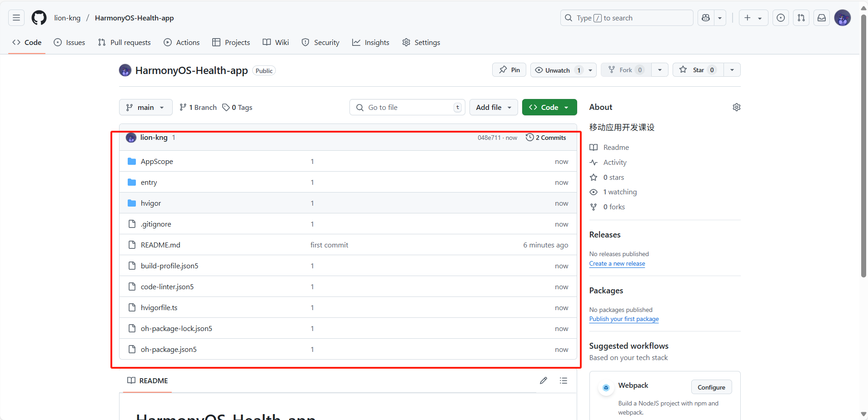Viewport: 868px width, 420px height.
Task: Open the notifications inbox icon
Action: tap(822, 18)
